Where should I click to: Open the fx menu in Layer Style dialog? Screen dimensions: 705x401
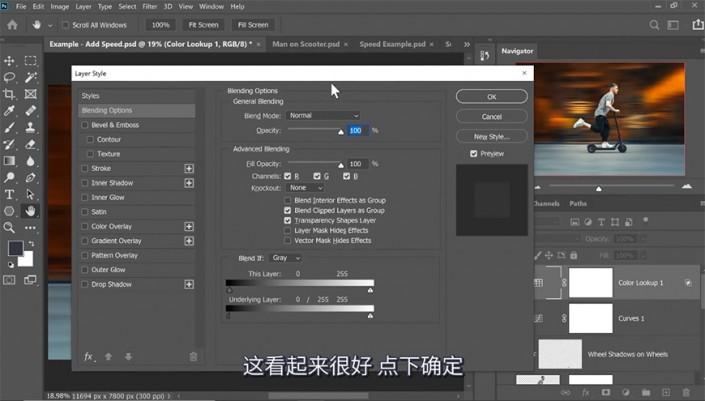point(89,356)
